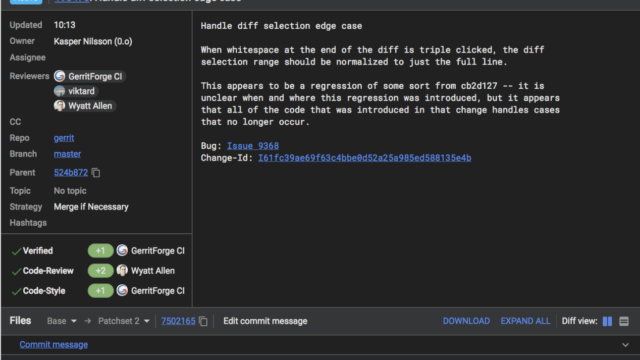Switch to unified diff view
The width and height of the screenshot is (640, 360).
tap(624, 321)
